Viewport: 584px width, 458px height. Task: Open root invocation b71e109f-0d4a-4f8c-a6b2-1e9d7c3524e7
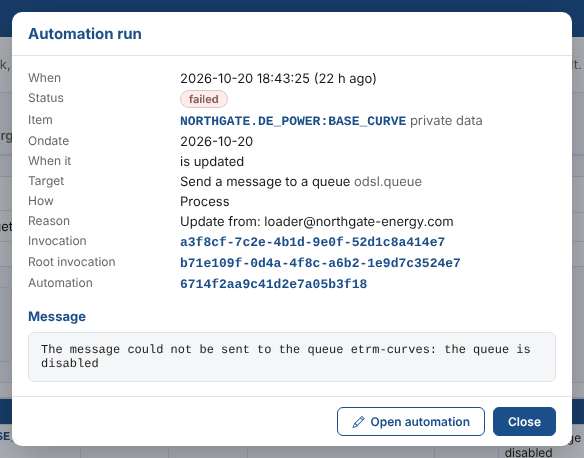pos(320,263)
